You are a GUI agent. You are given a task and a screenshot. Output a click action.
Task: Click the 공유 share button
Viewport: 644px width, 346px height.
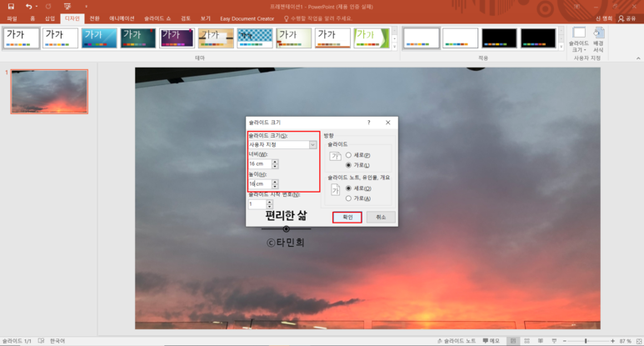point(627,18)
